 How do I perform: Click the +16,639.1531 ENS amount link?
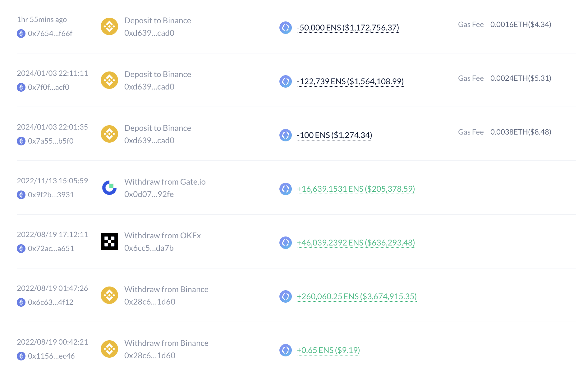(x=356, y=189)
